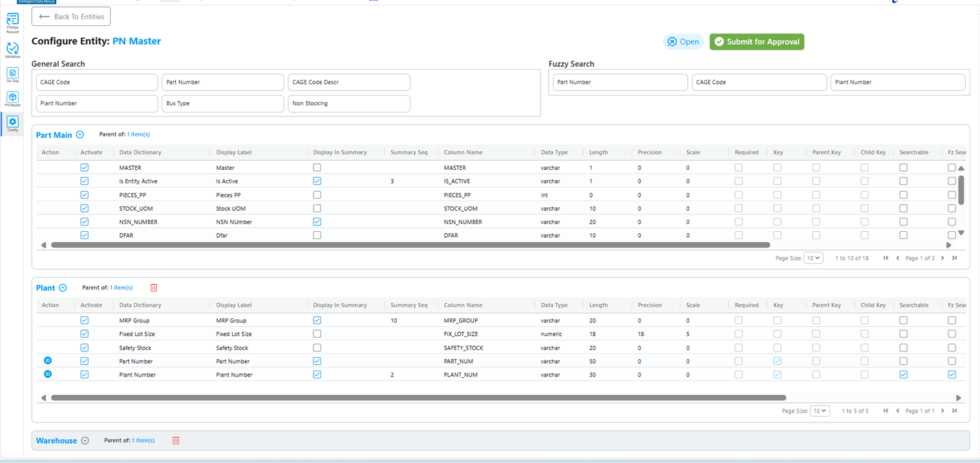Click the Bus Type general search field
This screenshot has width=980, height=463.
click(x=223, y=103)
